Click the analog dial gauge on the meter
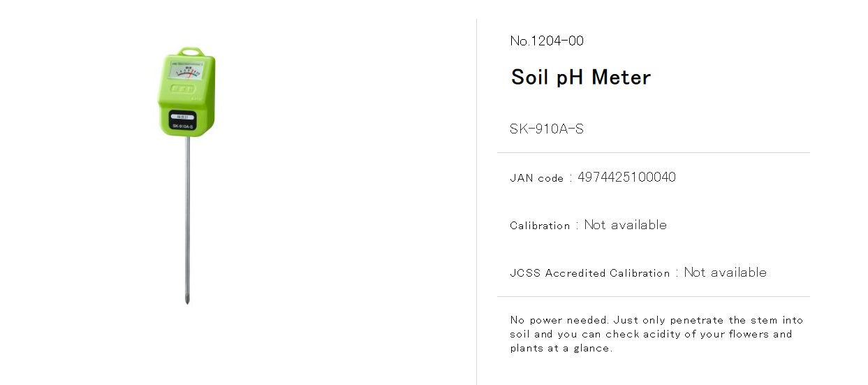The image size is (868, 385). point(186,71)
